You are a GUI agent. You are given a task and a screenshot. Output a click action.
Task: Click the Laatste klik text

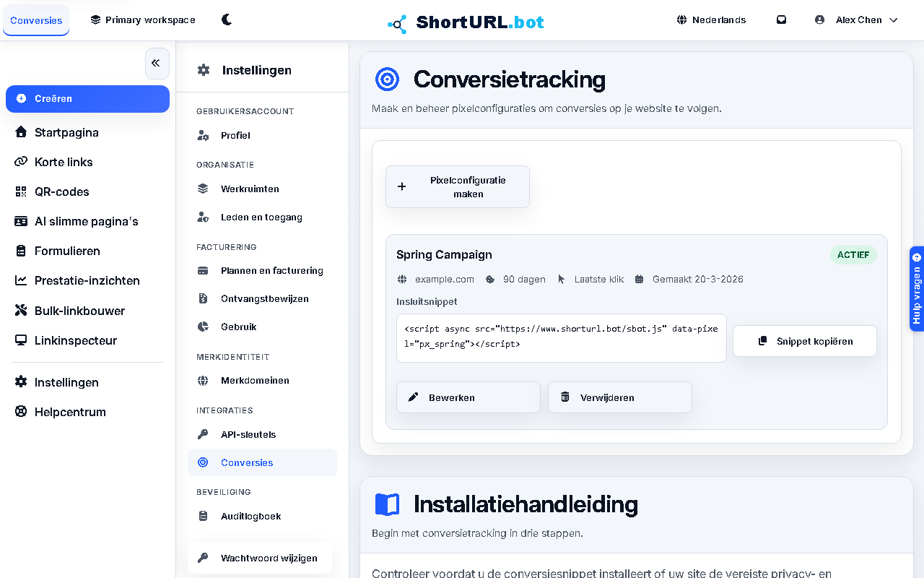pyautogui.click(x=599, y=279)
